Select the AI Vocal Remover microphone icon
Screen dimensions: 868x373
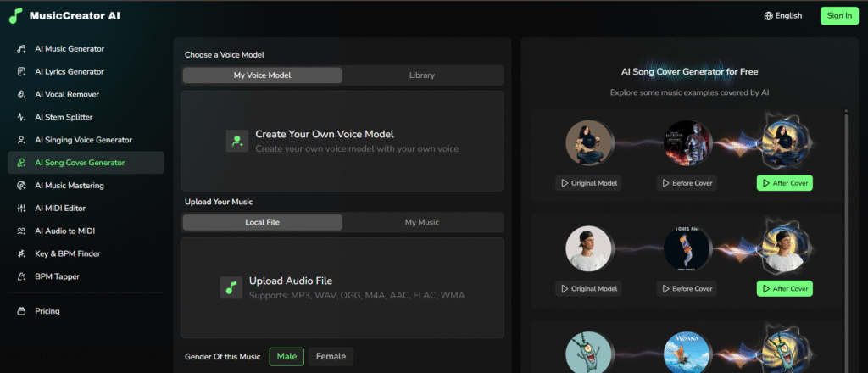pyautogui.click(x=21, y=94)
